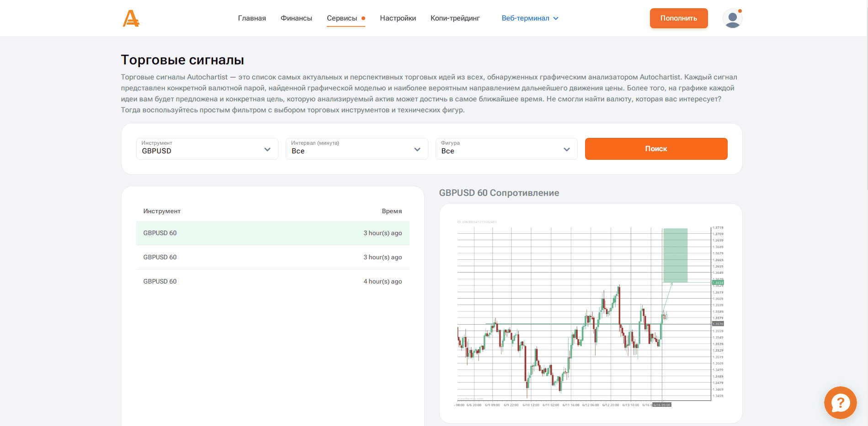Image resolution: width=868 pixels, height=426 pixels.
Task: Select the first GBPUSD 60 row, 3 hours ago
Action: click(272, 233)
